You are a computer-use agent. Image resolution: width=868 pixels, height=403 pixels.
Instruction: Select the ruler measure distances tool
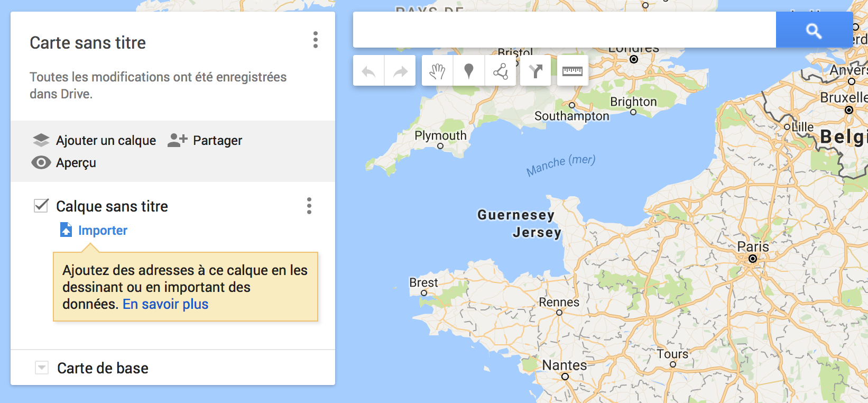click(x=572, y=71)
